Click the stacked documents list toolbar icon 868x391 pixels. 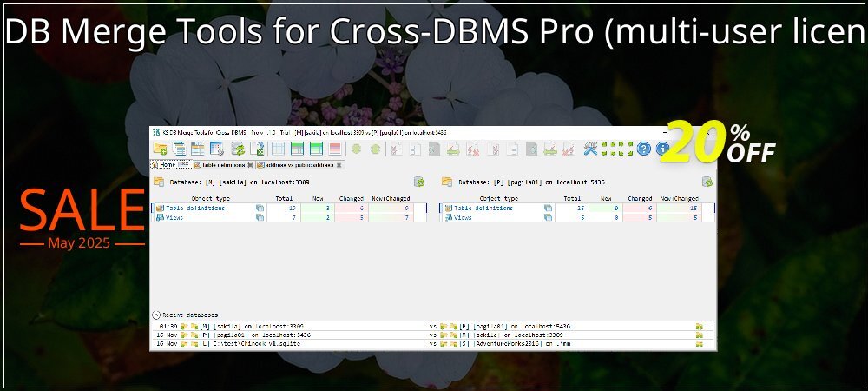pos(179,149)
